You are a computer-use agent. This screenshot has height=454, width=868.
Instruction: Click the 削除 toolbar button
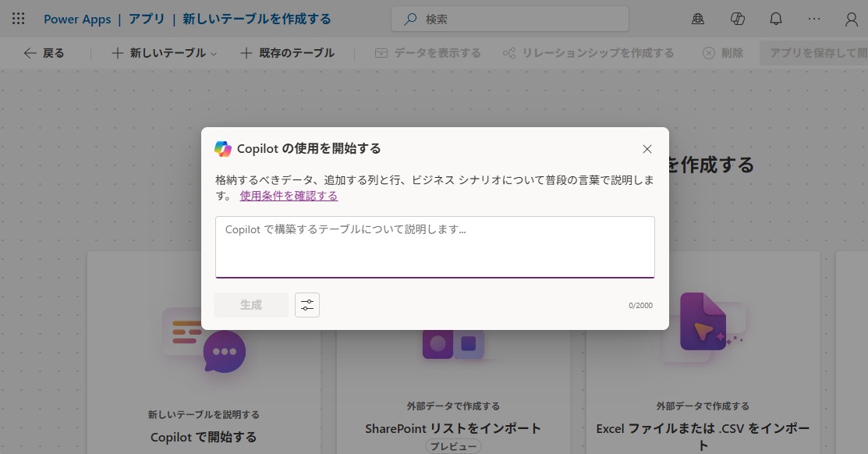[723, 53]
